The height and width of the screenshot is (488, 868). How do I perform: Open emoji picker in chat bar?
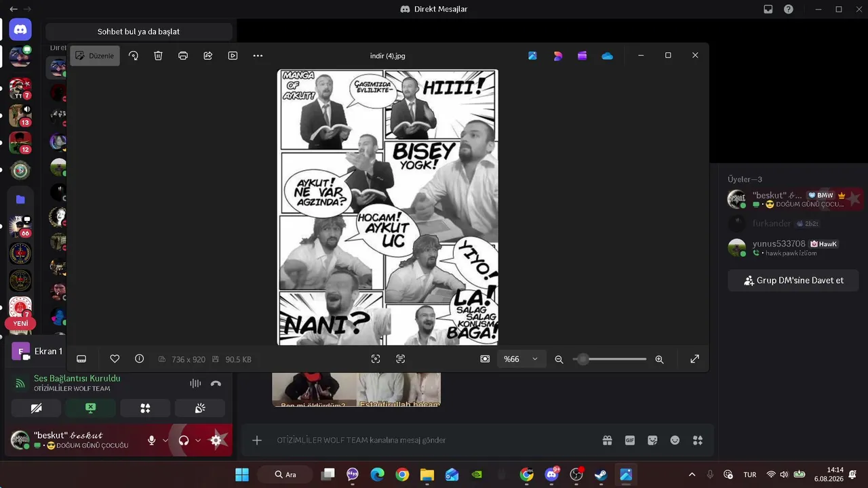coord(675,440)
